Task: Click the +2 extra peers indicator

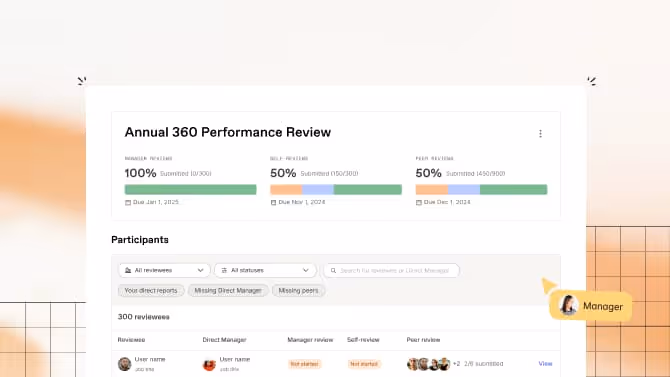Action: point(456,364)
